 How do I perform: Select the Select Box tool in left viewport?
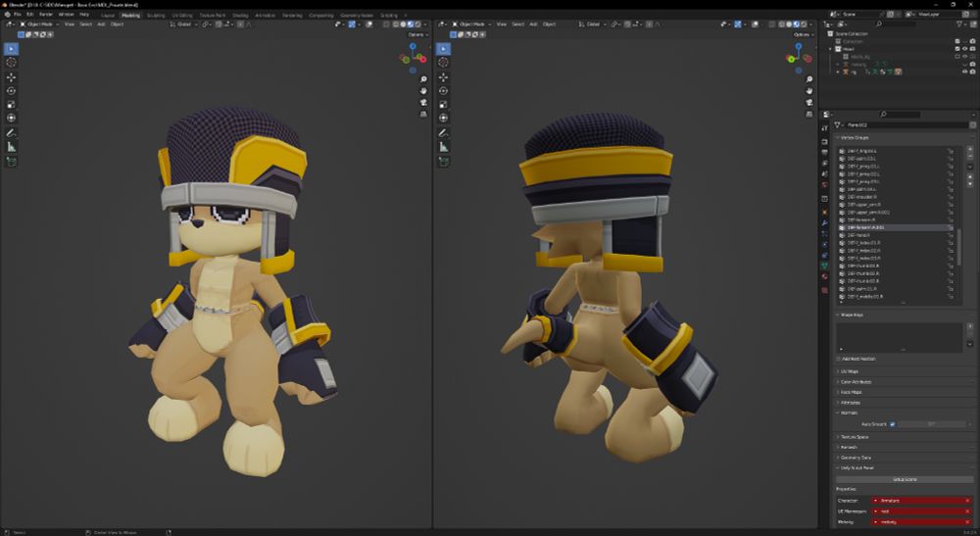(11, 49)
